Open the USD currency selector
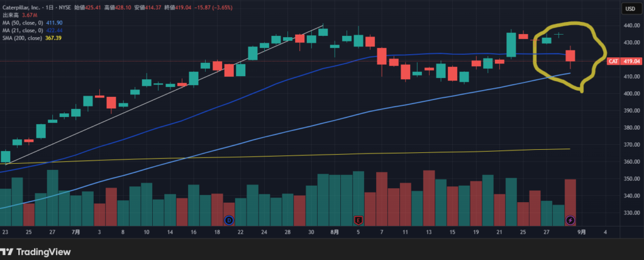Screen dimensions: 644x260 click(x=631, y=9)
